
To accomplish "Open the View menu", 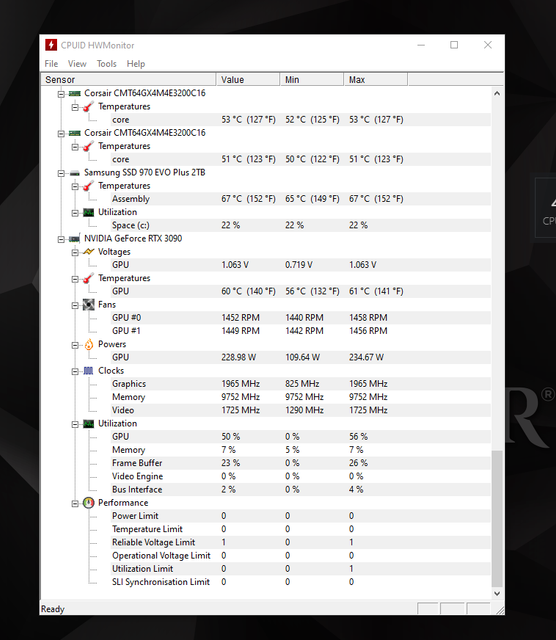I will coord(77,64).
